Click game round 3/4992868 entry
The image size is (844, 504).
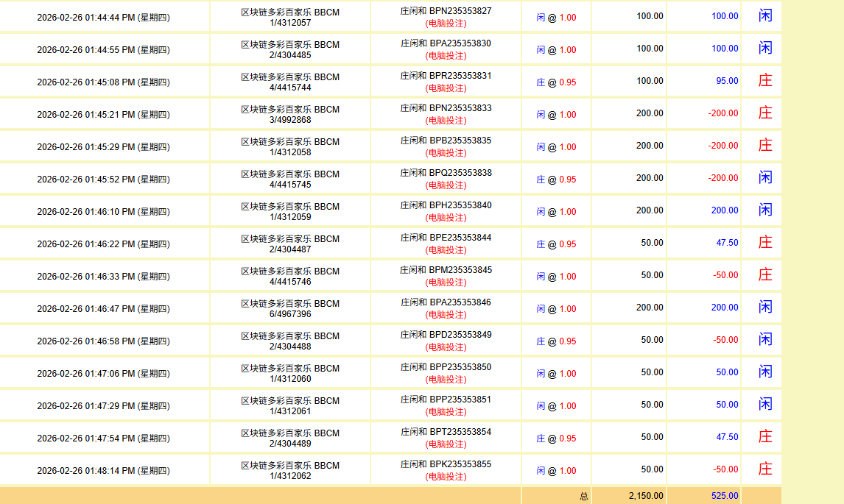pyautogui.click(x=290, y=120)
